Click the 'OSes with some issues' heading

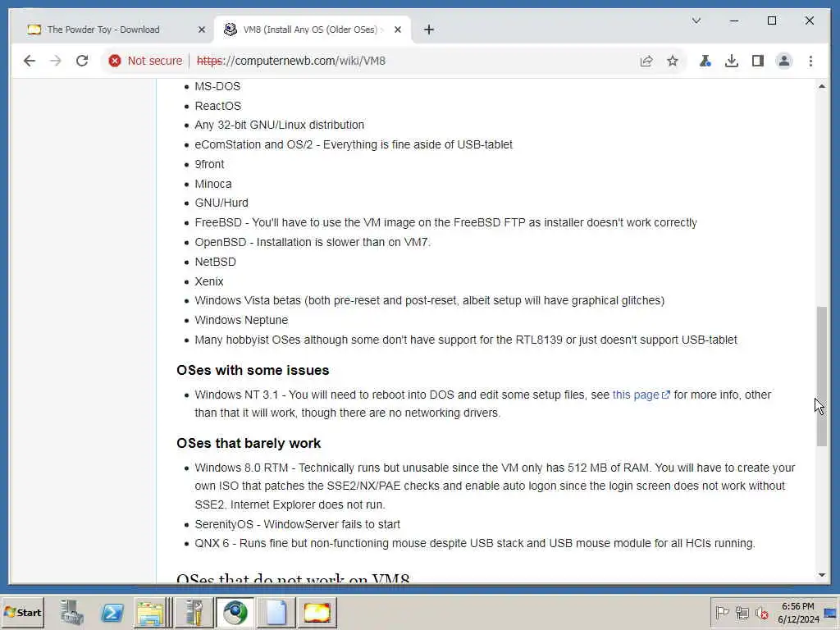[x=253, y=370]
